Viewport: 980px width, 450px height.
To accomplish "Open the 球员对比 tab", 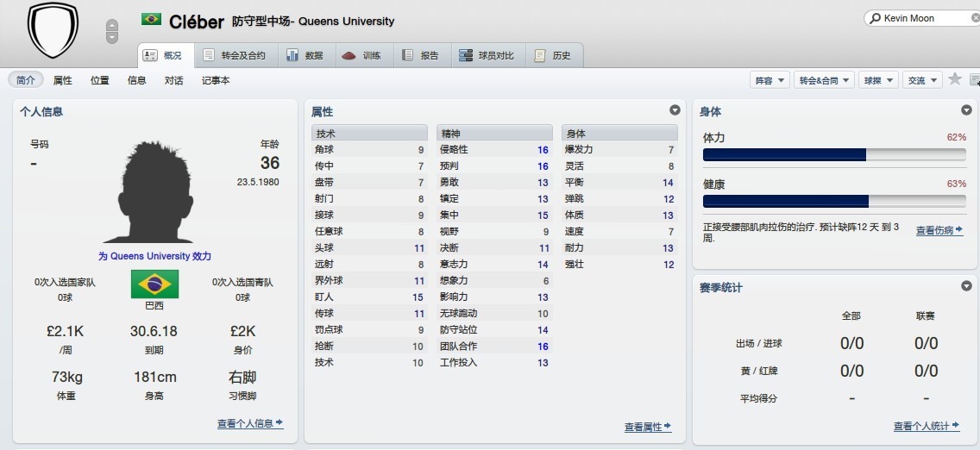I will tap(488, 55).
